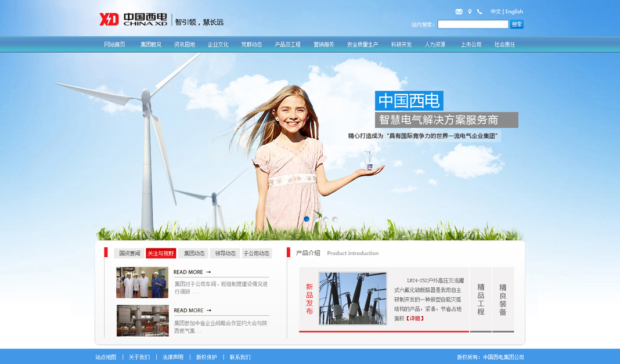Viewport: 620px width, 364px height.
Task: Focus the 站内搜索 search input field
Action: 473,24
